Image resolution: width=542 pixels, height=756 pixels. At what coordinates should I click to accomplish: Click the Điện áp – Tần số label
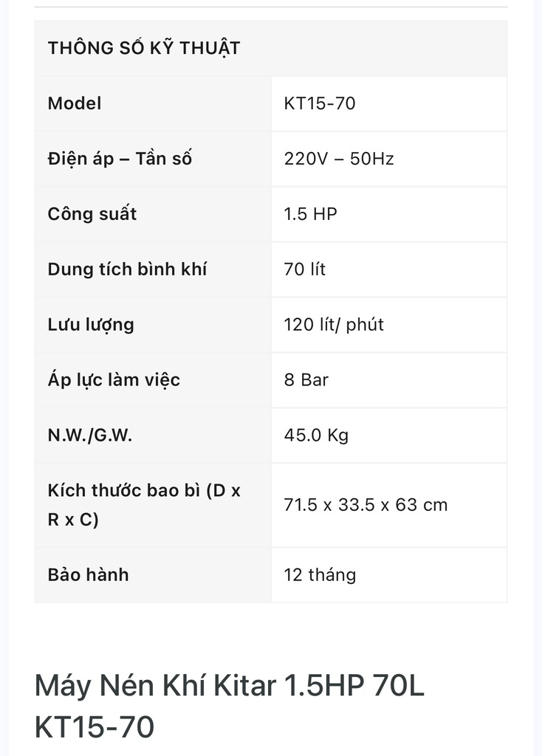click(x=120, y=159)
